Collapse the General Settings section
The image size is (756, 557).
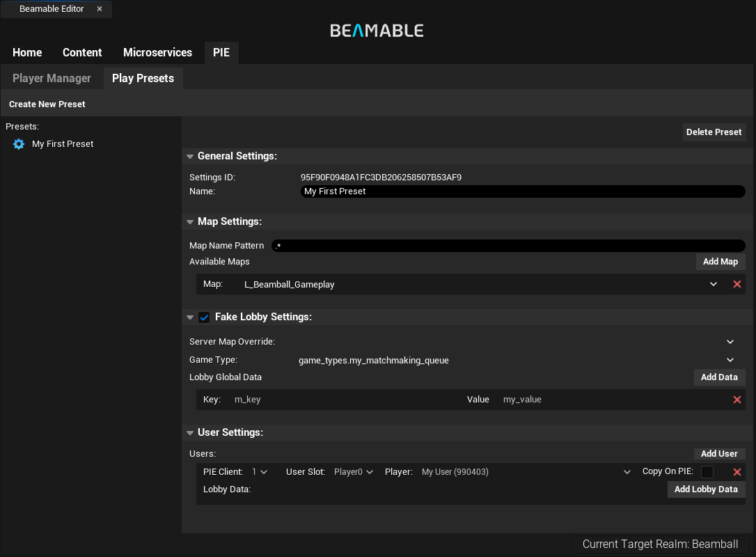190,156
